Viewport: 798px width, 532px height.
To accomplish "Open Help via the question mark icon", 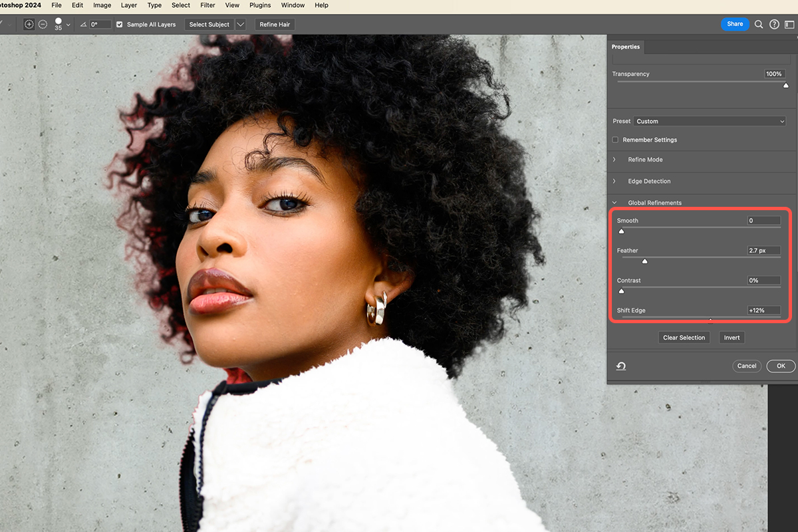I will (774, 24).
